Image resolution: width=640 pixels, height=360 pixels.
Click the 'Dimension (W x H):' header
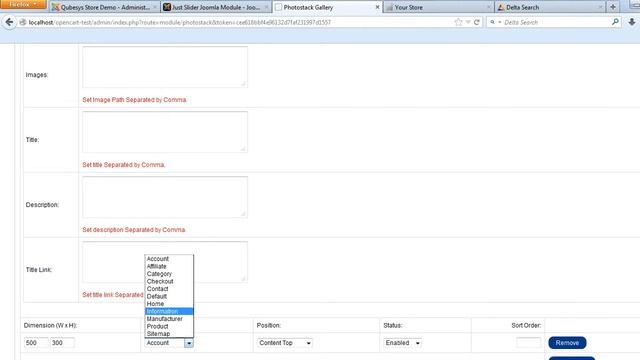click(50, 325)
